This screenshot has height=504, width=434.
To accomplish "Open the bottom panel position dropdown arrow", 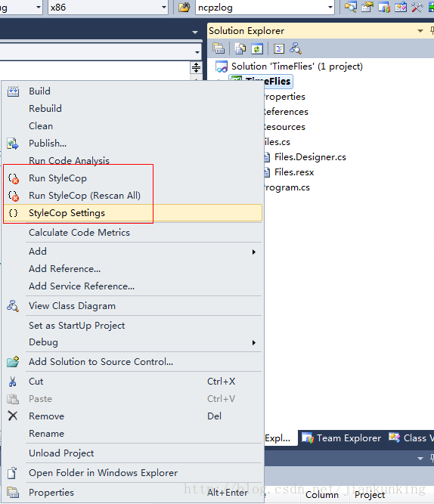I will click(x=420, y=459).
